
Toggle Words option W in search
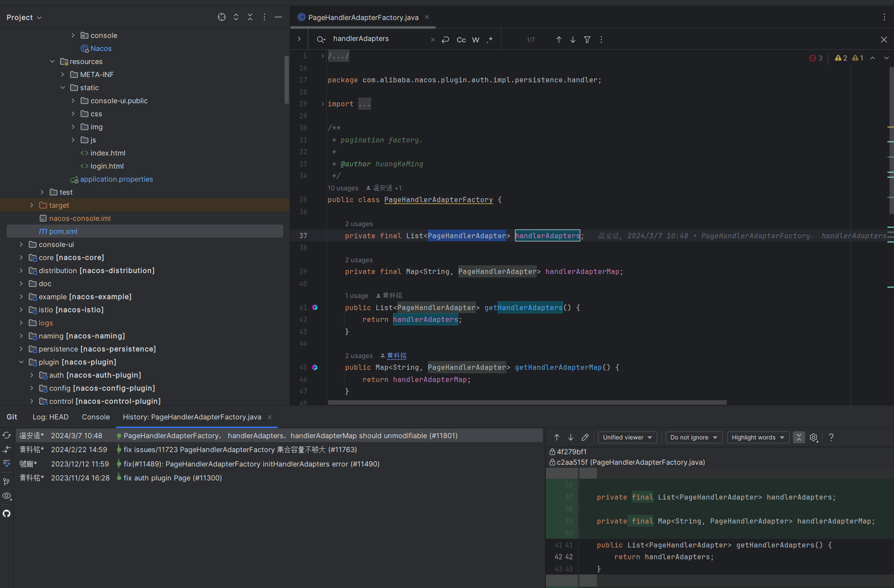point(476,40)
